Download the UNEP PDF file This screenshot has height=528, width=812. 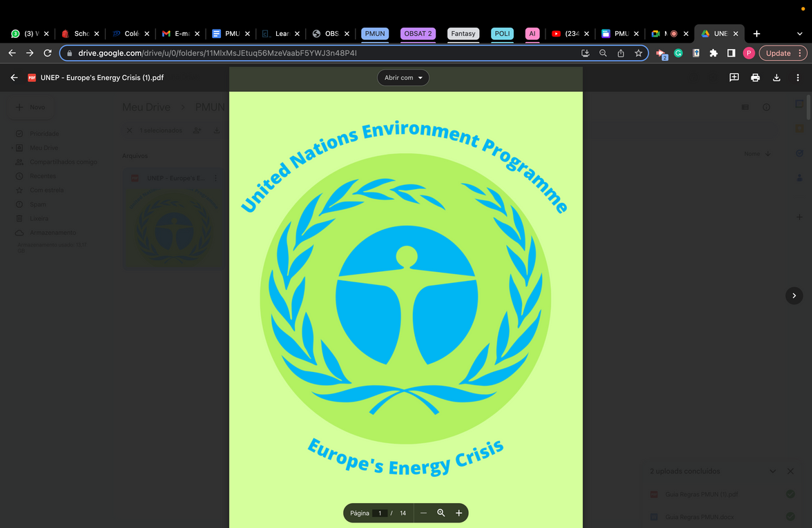[x=776, y=77]
